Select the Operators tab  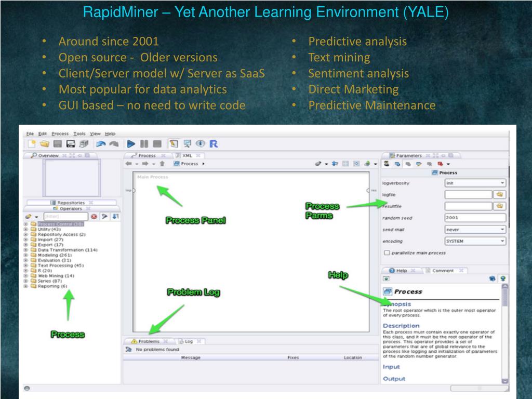(71, 209)
